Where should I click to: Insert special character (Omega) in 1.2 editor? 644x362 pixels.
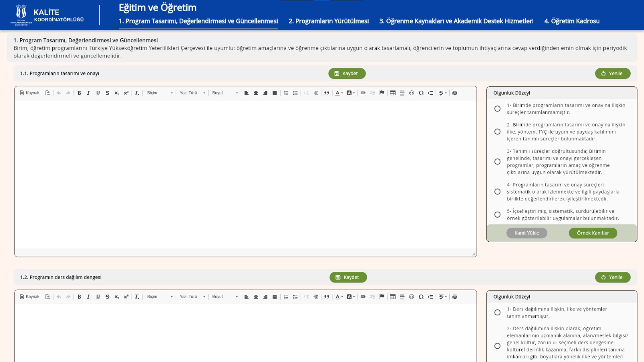(421, 297)
